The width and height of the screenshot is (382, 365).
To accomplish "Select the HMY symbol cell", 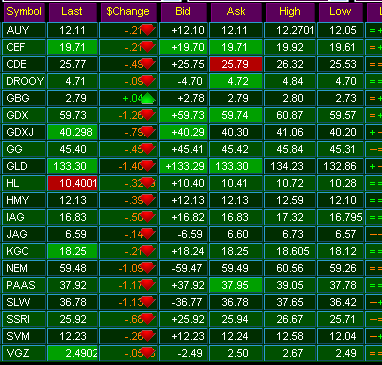I will [24, 200].
